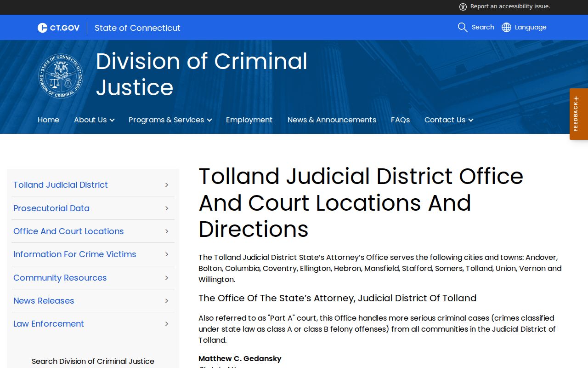This screenshot has width=588, height=368.
Task: Click chevron beside Law Enforcement
Action: 167,323
